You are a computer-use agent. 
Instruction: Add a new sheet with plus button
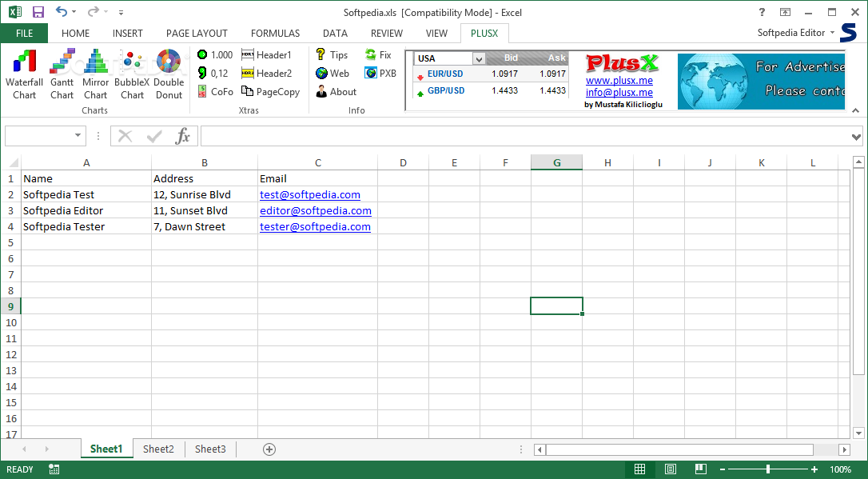pos(269,449)
